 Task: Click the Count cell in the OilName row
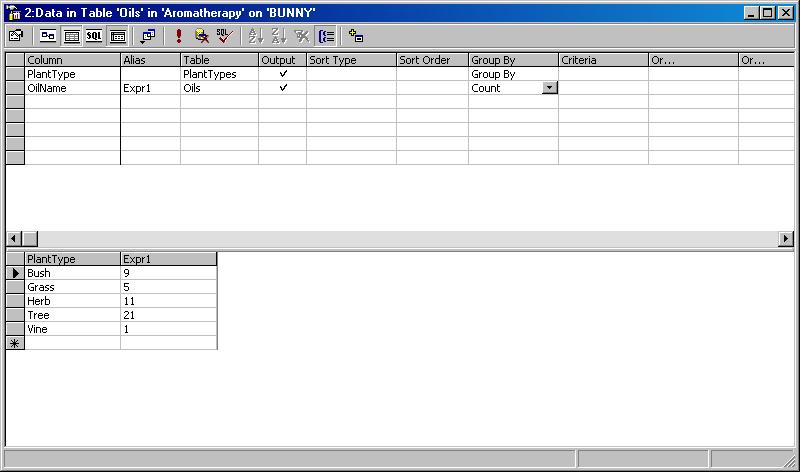[x=505, y=87]
